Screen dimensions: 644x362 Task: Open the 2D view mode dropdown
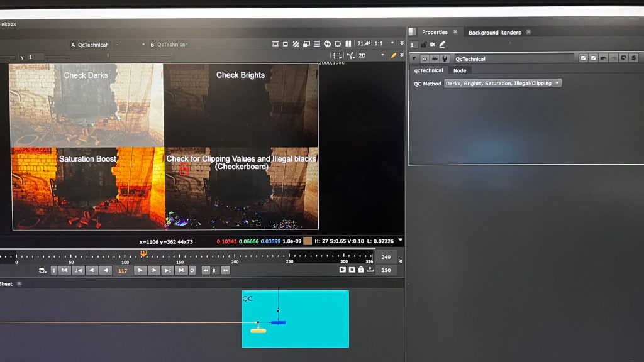tap(371, 55)
